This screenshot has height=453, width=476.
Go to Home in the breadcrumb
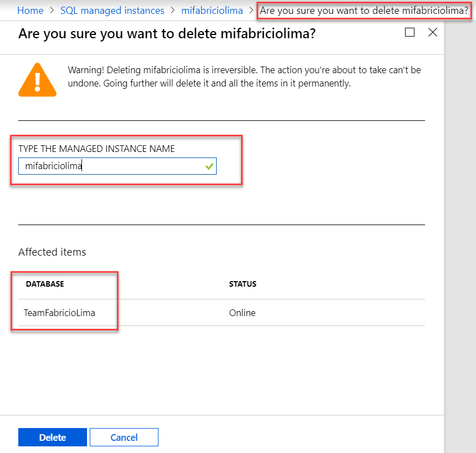[30, 11]
